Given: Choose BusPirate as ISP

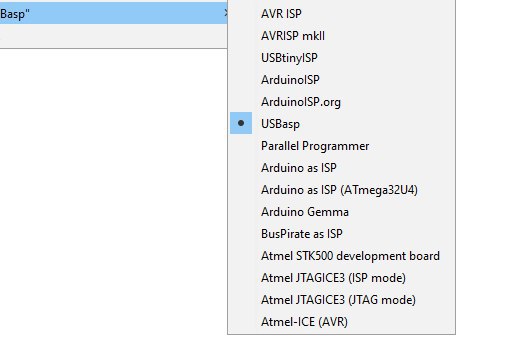Looking at the screenshot, I should coord(341,234).
